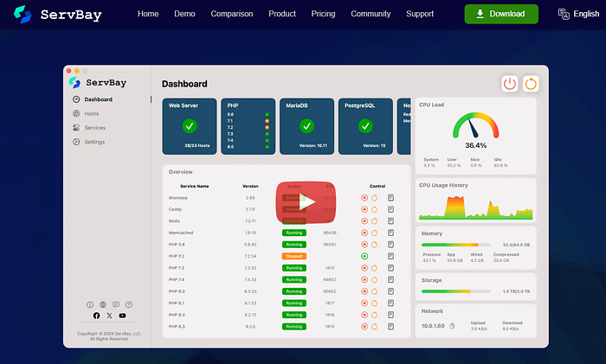Click the CPU Load gauge

coord(476,125)
